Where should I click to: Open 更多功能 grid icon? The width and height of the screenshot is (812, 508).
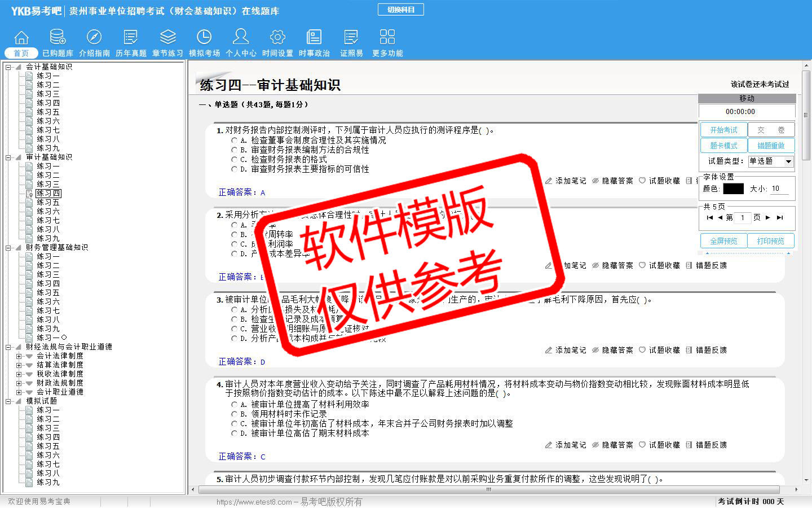point(387,38)
